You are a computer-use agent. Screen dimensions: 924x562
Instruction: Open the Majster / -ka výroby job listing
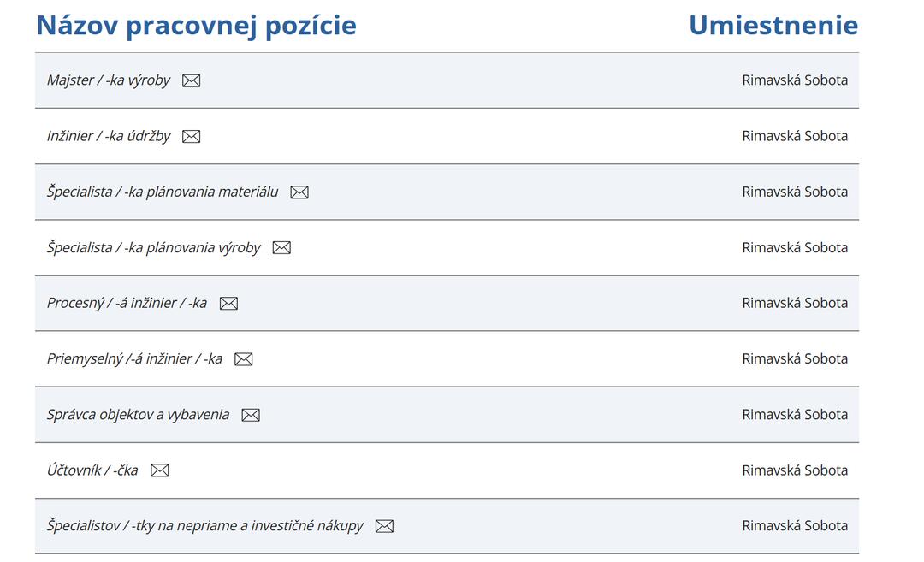click(109, 80)
